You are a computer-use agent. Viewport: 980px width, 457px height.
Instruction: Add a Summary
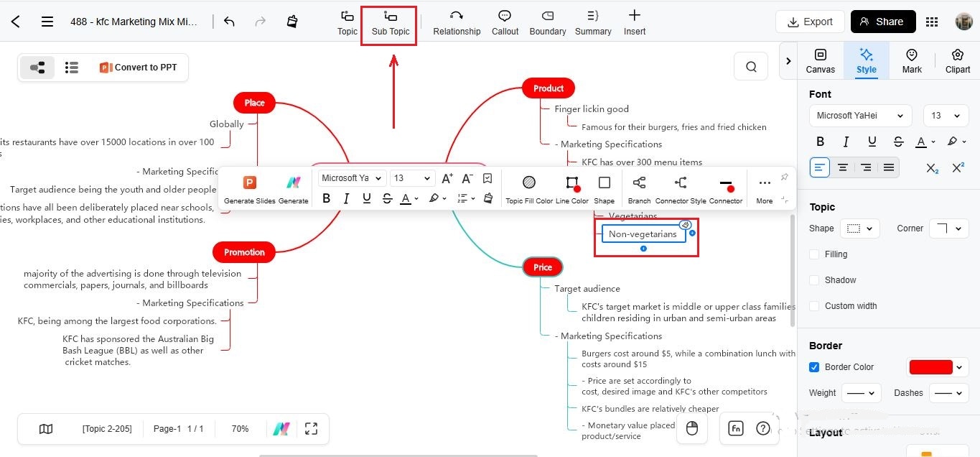pyautogui.click(x=593, y=22)
